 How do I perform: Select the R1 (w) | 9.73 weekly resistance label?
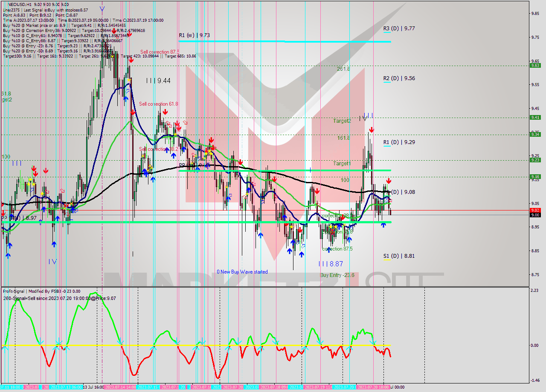point(194,35)
